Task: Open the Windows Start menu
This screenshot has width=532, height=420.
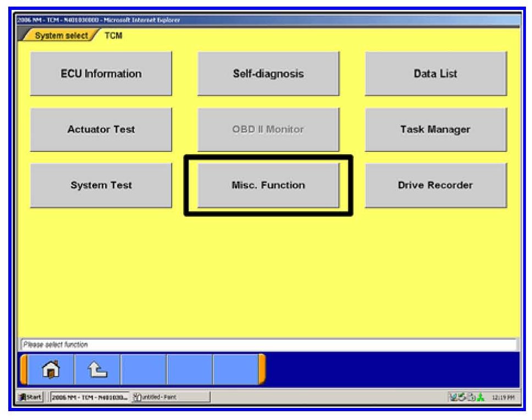Action: pos(32,397)
